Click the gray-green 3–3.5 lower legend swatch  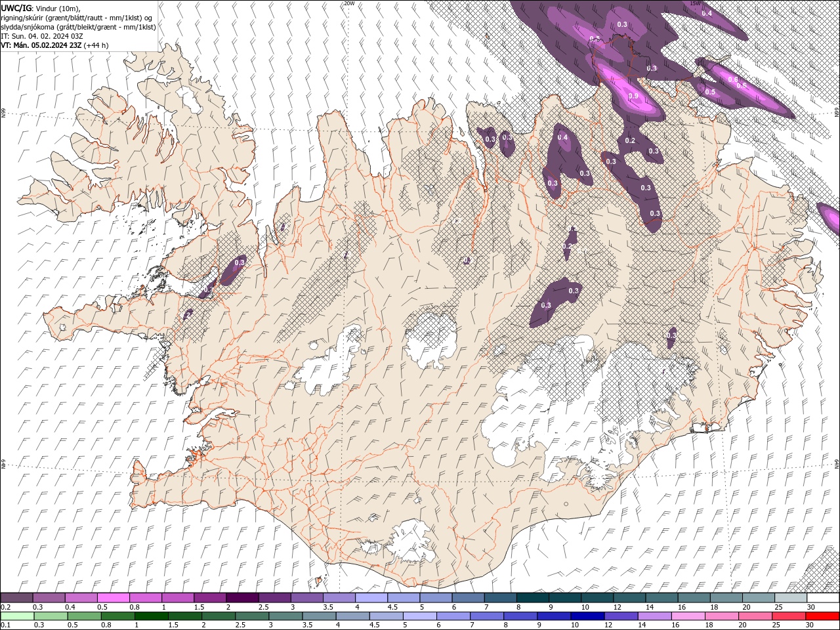coord(285,616)
